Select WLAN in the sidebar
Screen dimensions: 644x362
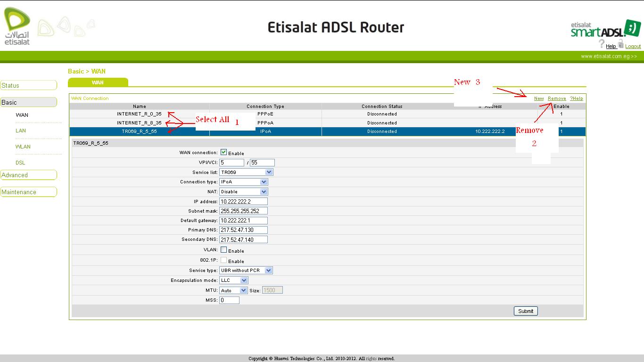[x=23, y=147]
